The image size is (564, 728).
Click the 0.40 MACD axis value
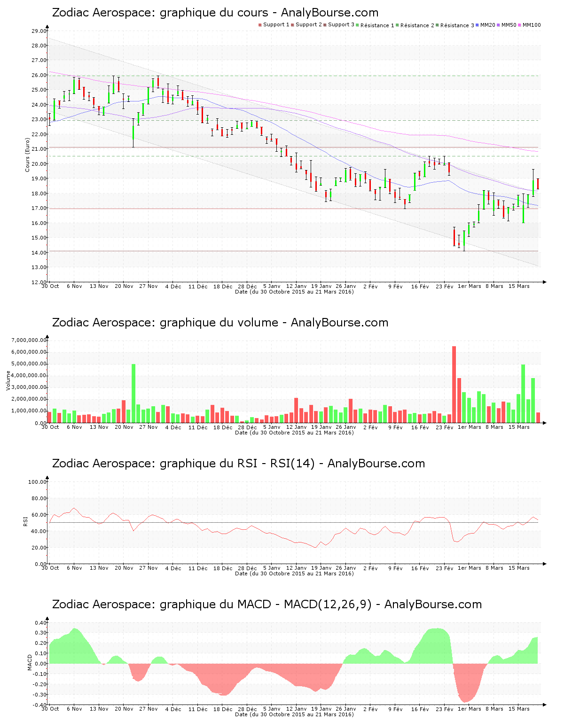click(x=40, y=623)
